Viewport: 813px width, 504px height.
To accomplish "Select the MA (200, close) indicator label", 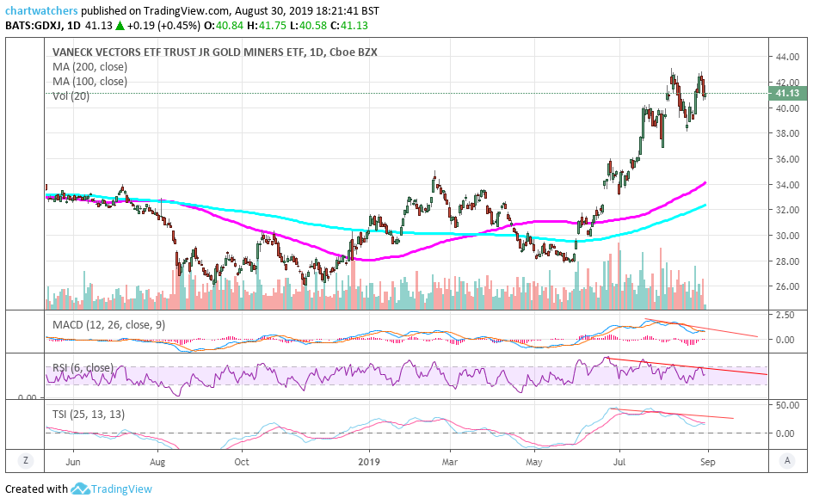I will (x=89, y=67).
